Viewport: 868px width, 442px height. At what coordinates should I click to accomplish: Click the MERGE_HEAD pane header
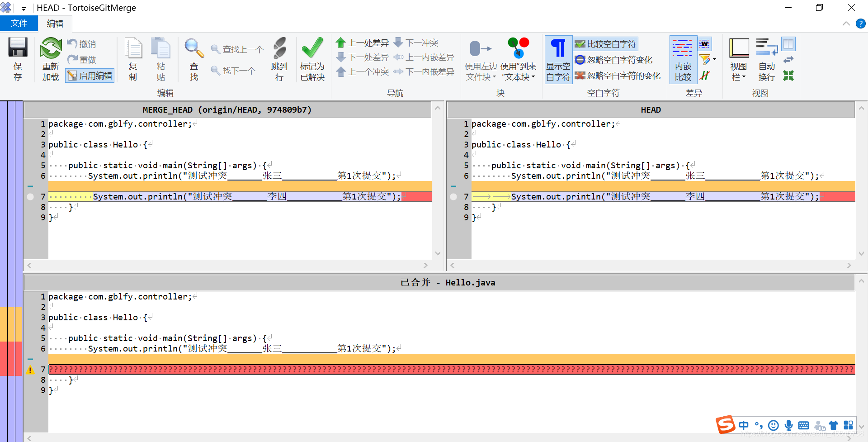(227, 110)
